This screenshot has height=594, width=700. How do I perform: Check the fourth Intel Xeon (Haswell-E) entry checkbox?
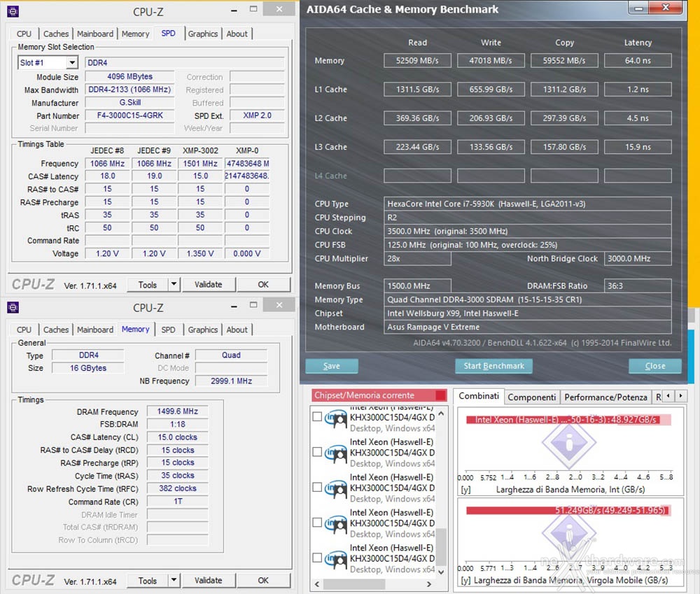(317, 522)
